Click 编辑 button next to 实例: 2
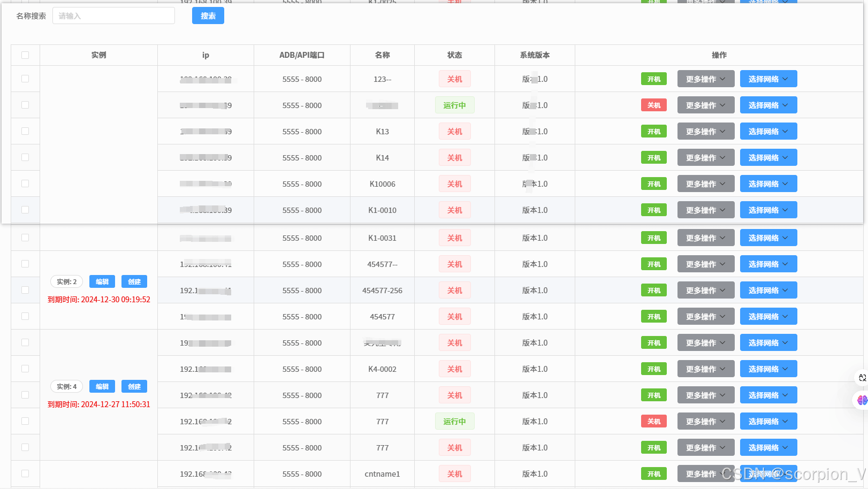Image resolution: width=868 pixels, height=489 pixels. pyautogui.click(x=102, y=281)
